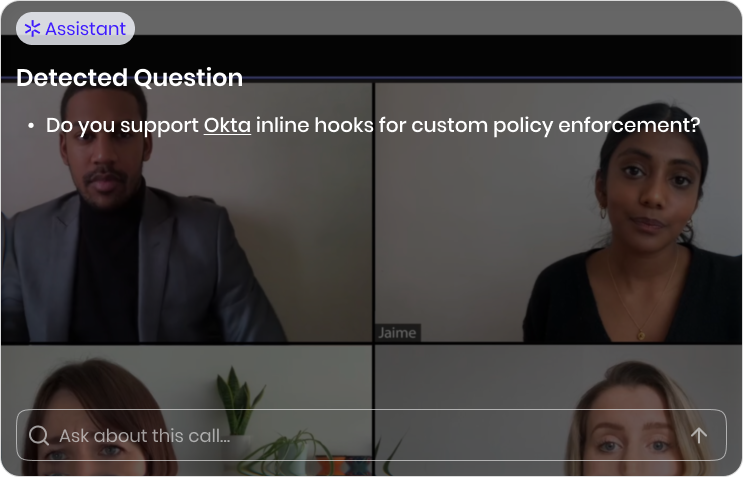Follow the underlined Okta link

(x=227, y=126)
